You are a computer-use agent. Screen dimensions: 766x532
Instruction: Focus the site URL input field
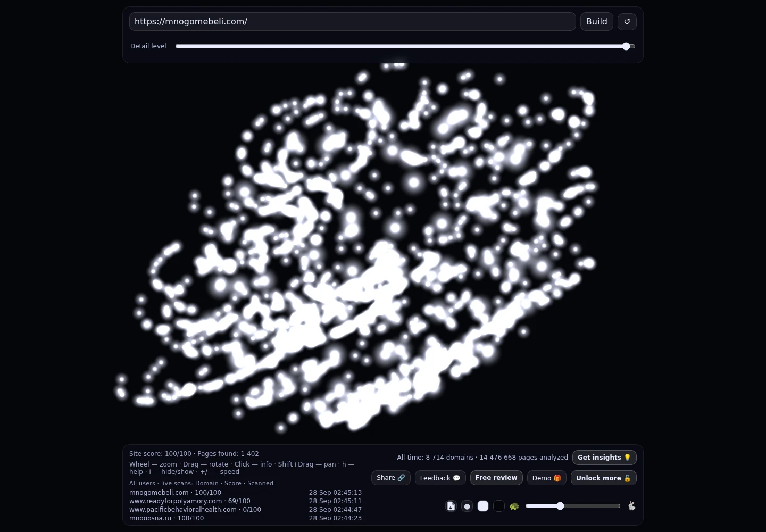pos(352,22)
